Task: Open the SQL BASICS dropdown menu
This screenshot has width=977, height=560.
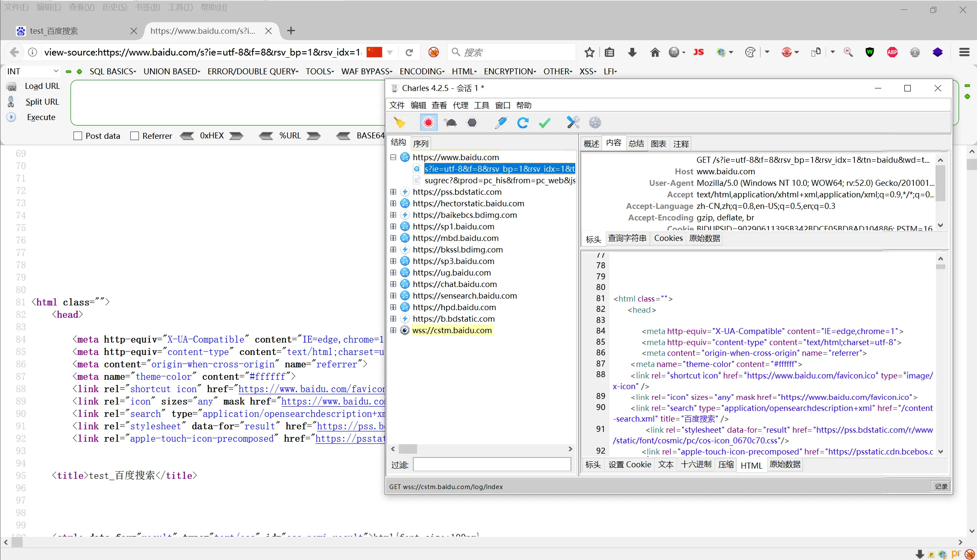Action: click(x=113, y=71)
